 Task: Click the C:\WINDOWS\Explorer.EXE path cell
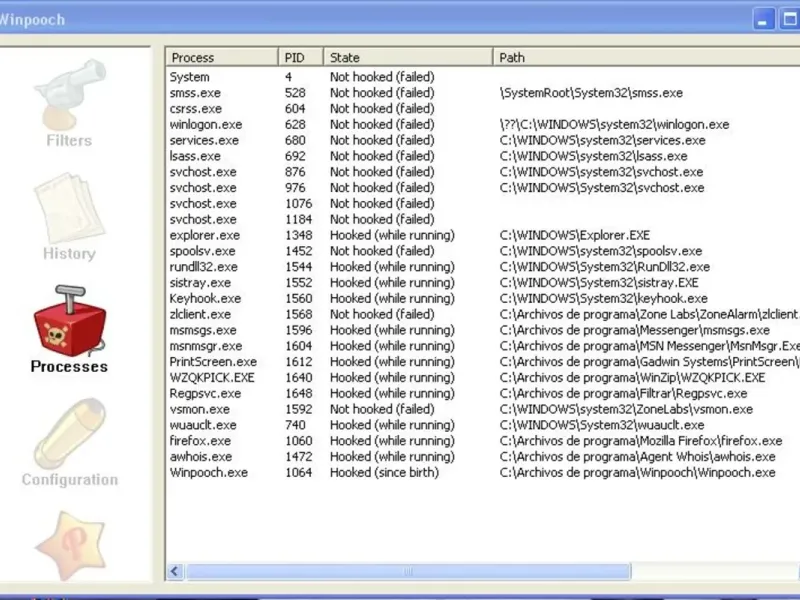point(574,235)
